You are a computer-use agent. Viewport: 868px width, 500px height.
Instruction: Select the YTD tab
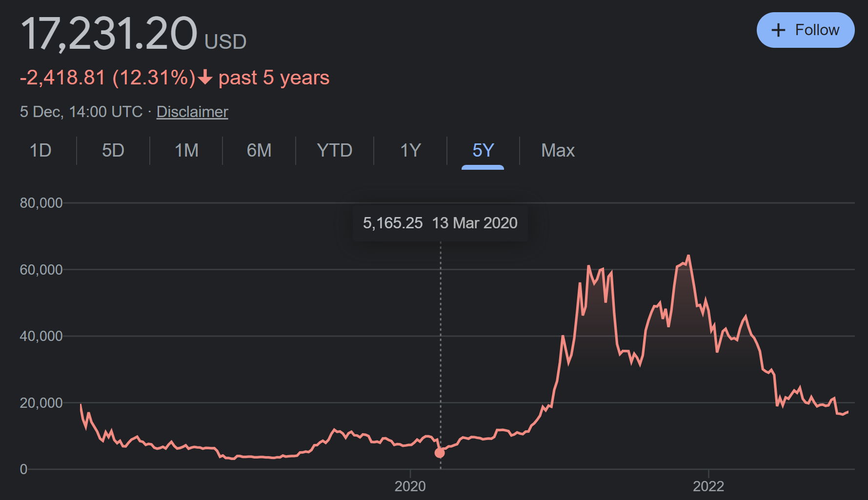335,150
